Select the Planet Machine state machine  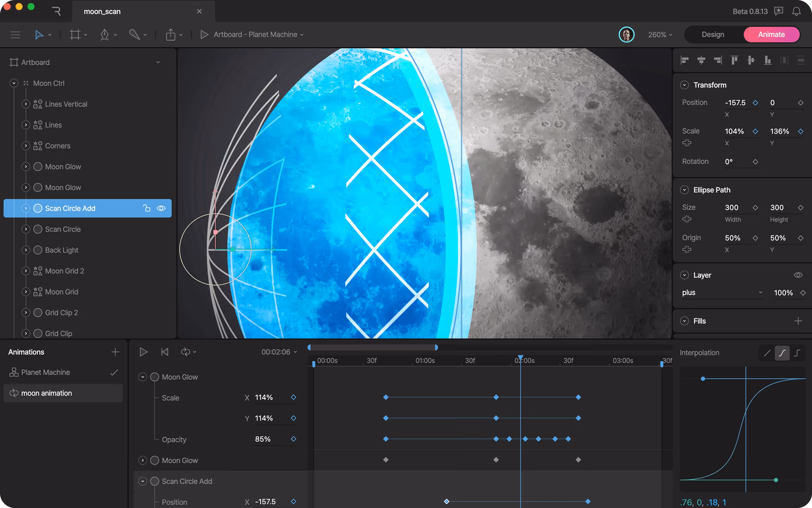(45, 372)
